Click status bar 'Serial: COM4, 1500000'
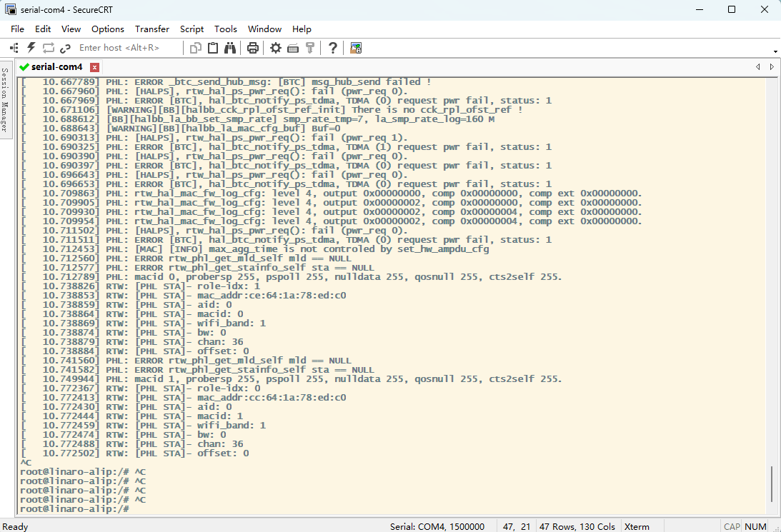The image size is (781, 532). (437, 526)
